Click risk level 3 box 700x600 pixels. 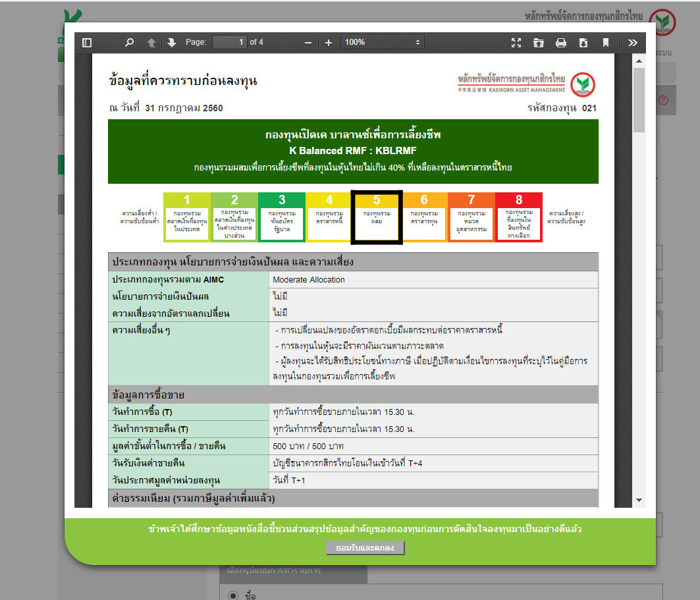pyautogui.click(x=282, y=217)
